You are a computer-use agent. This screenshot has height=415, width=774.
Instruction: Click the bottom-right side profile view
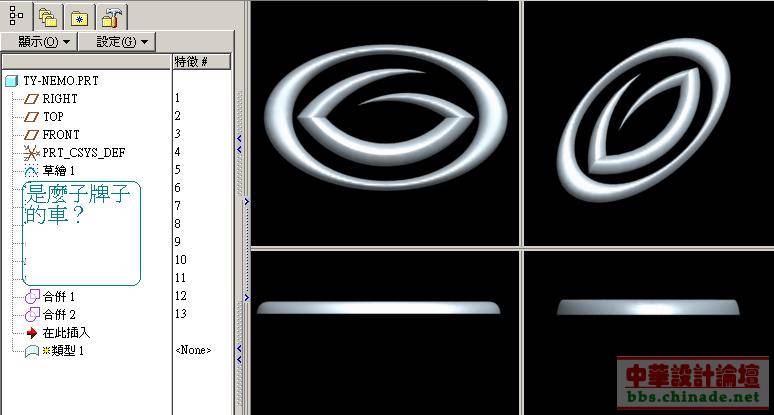pos(648,308)
